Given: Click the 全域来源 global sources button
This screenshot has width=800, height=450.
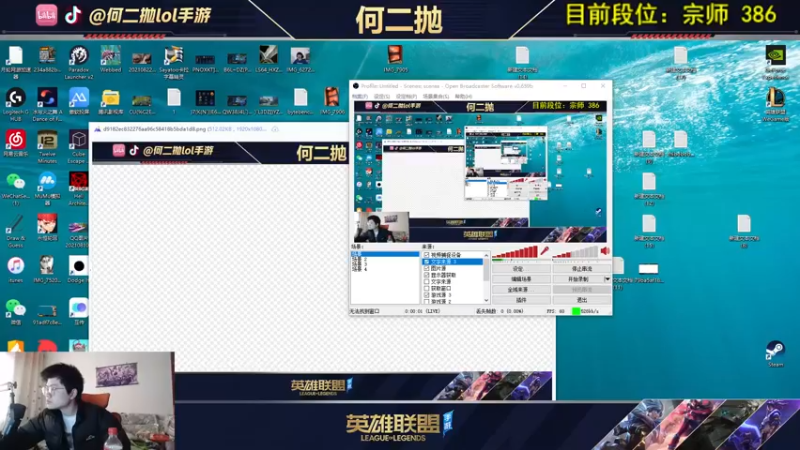Looking at the screenshot, I should [521, 289].
